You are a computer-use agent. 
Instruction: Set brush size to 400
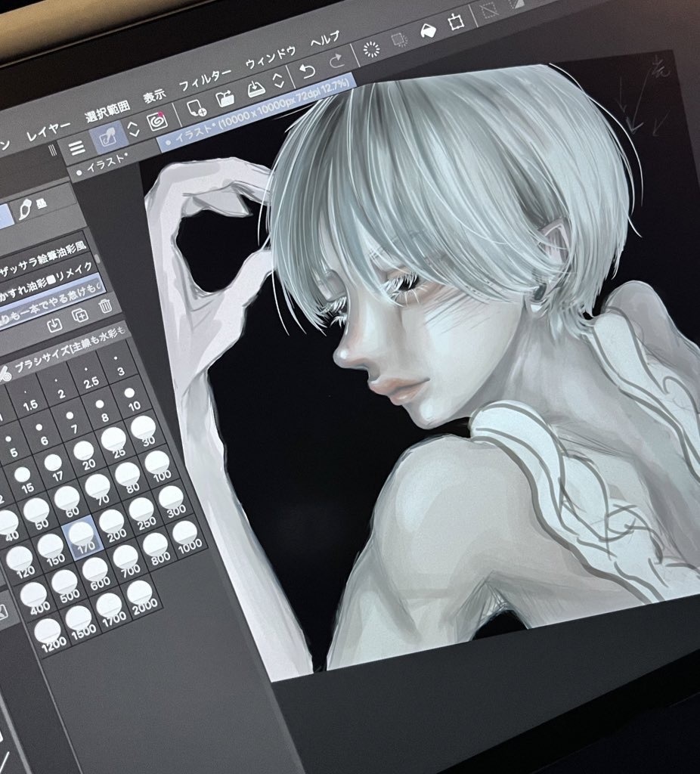(35, 599)
